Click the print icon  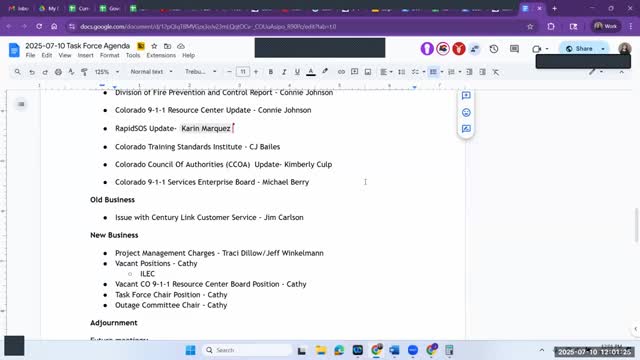coord(58,72)
